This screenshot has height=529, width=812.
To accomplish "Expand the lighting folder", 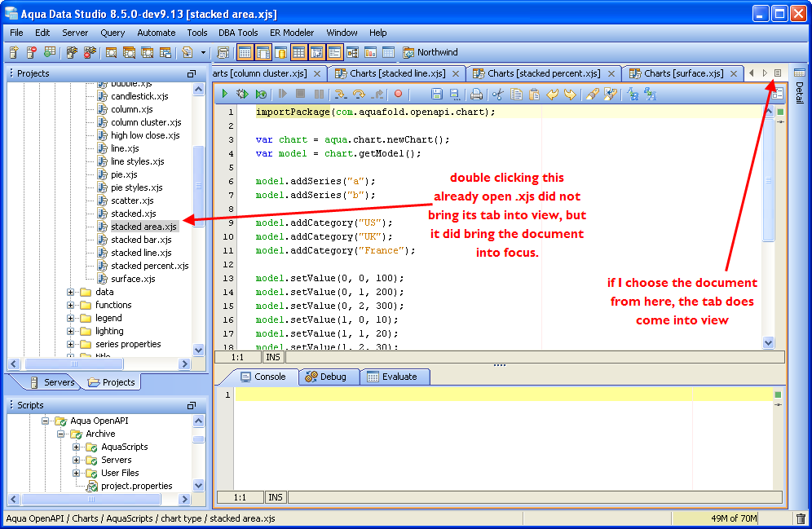I will coord(70,331).
